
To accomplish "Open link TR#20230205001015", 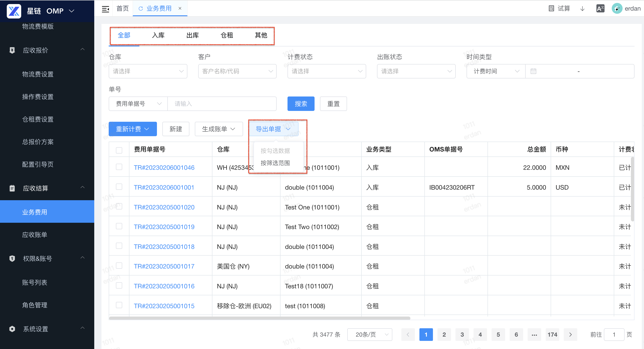I will pyautogui.click(x=164, y=306).
